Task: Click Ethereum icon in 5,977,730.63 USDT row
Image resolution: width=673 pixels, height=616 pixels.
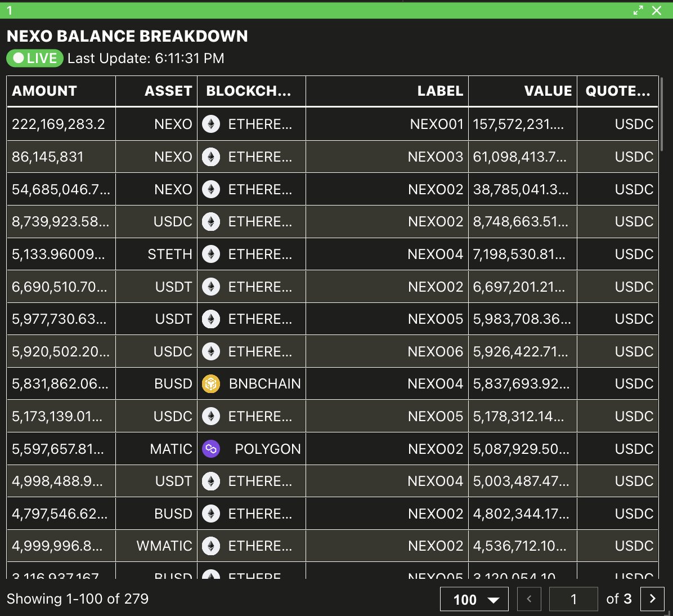Action: pyautogui.click(x=211, y=319)
